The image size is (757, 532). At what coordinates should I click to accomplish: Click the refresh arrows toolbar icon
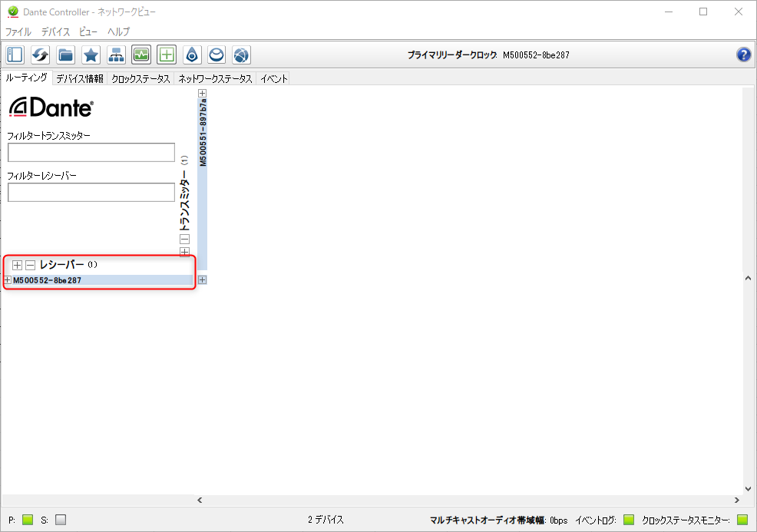point(40,55)
